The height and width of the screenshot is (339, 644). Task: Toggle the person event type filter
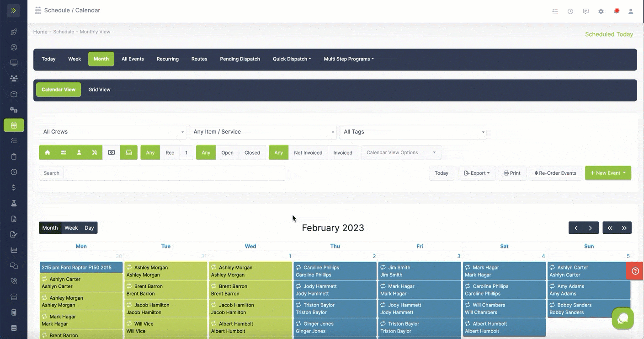click(79, 153)
